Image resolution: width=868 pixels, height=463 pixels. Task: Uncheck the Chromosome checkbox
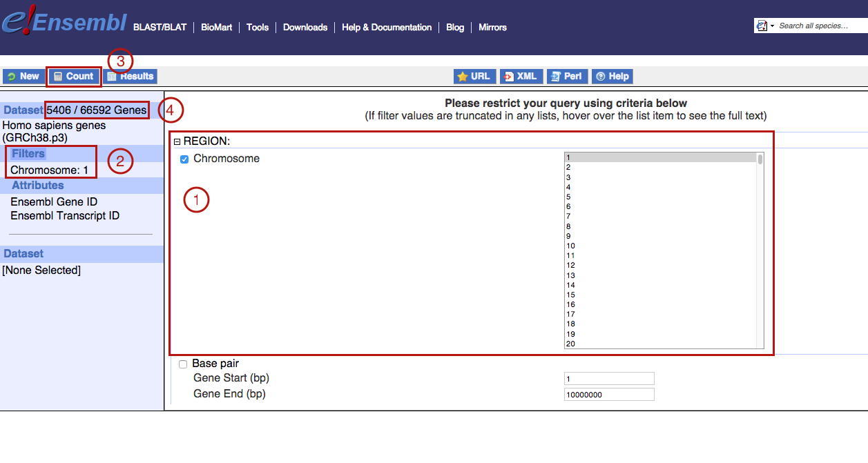pyautogui.click(x=184, y=159)
